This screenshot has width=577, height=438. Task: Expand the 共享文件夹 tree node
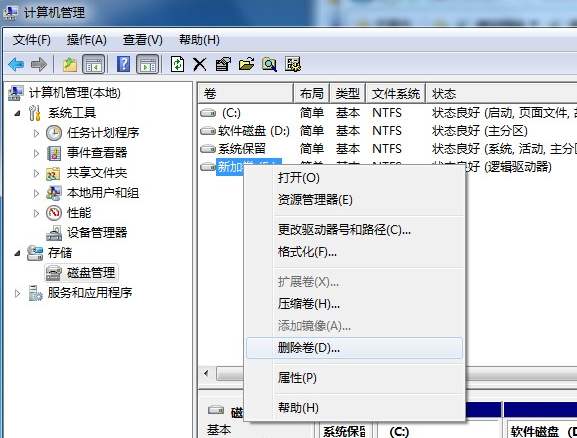click(x=36, y=173)
